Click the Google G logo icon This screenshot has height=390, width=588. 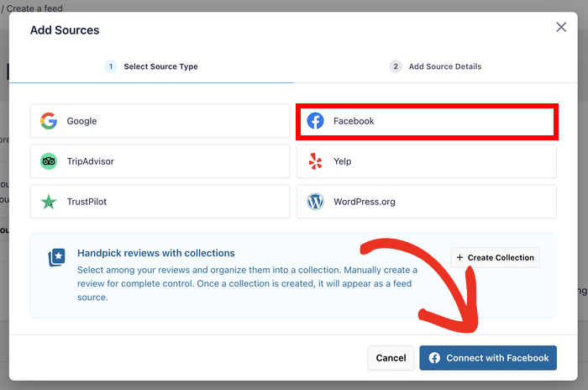pos(49,121)
